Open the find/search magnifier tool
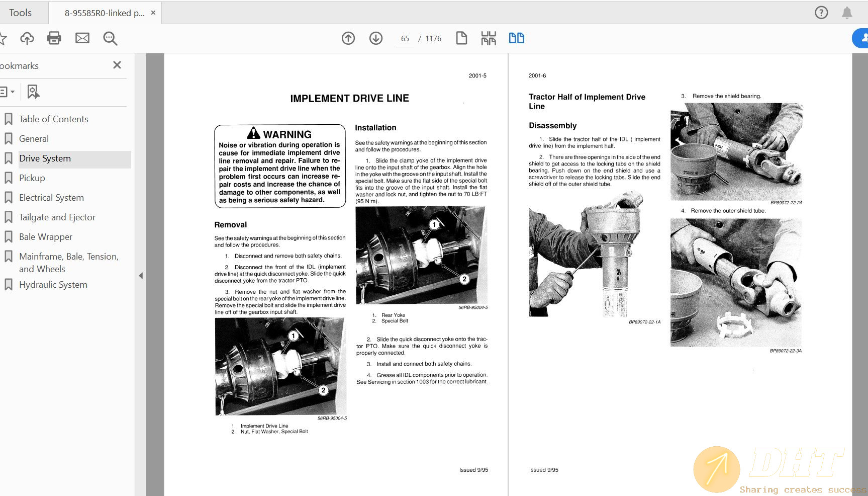This screenshot has width=868, height=496. (x=110, y=38)
